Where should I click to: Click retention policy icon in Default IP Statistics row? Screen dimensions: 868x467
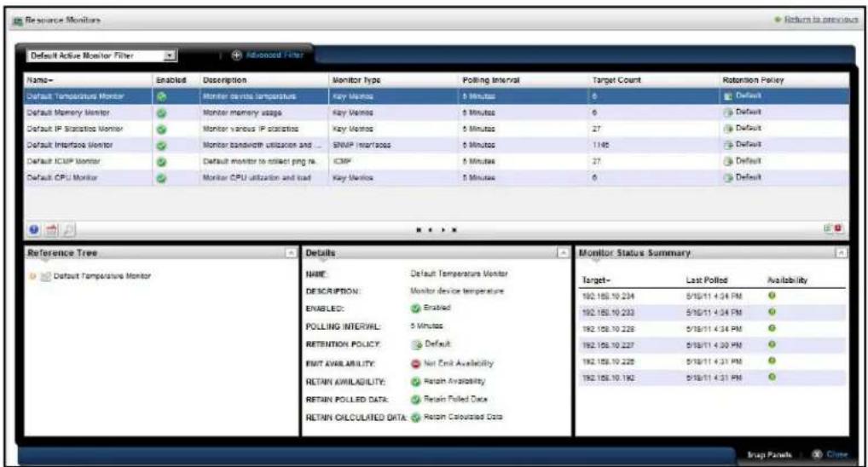(x=728, y=129)
